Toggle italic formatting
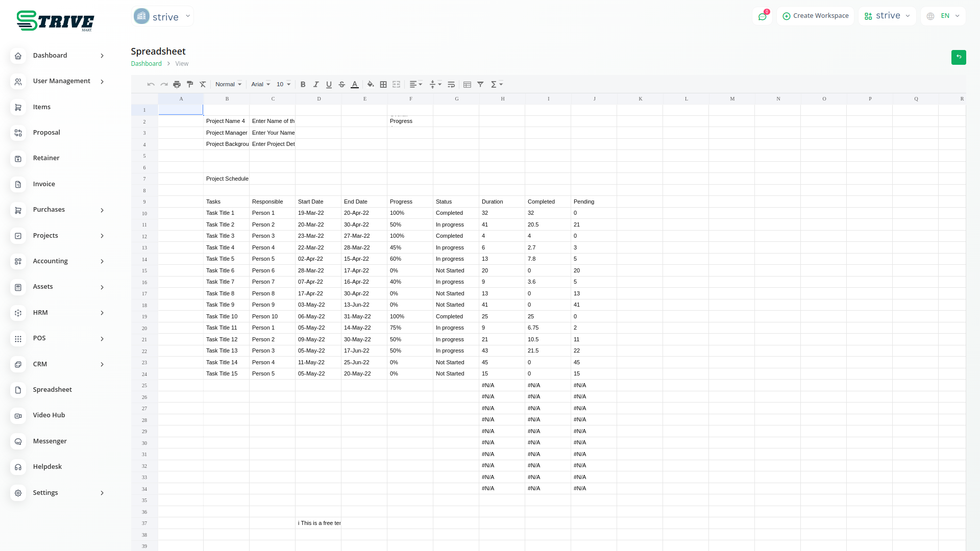The image size is (980, 551). tap(316, 85)
